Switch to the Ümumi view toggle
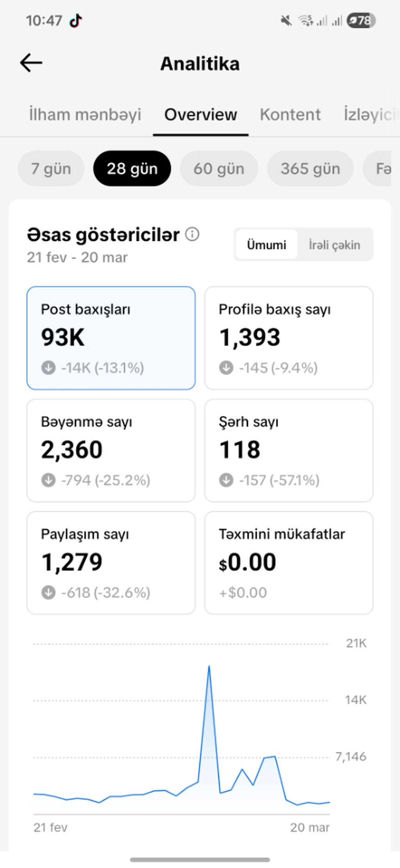The width and height of the screenshot is (400, 868). coord(266,245)
